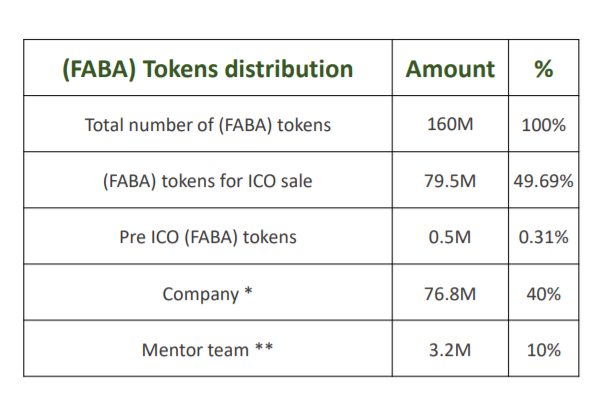Image resolution: width=602 pixels, height=410 pixels.
Task: Click the 40% percentage cell
Action: tap(544, 295)
